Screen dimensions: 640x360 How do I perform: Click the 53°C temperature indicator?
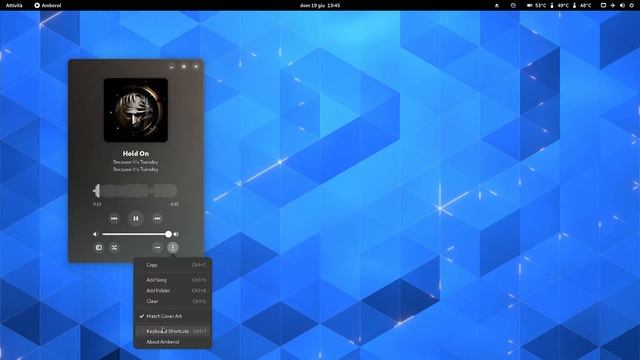[x=536, y=5]
